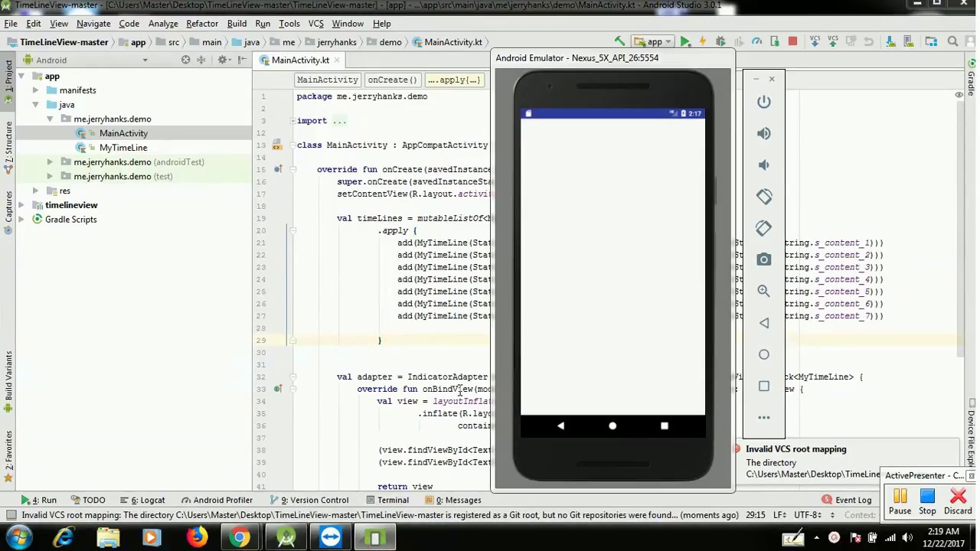
Task: Click the scroll-from-source target icon in Project panel
Action: pos(185,60)
